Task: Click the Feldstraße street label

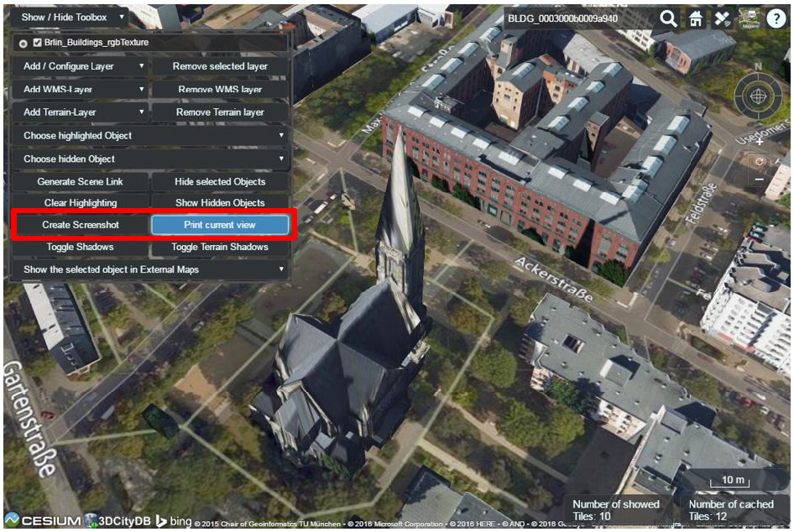Action: tap(701, 203)
